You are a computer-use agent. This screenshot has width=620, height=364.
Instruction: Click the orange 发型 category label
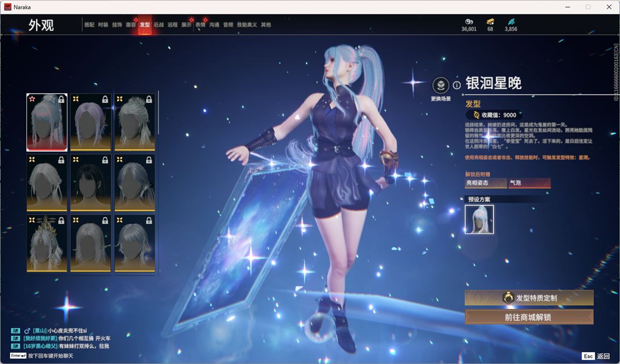pos(473,104)
